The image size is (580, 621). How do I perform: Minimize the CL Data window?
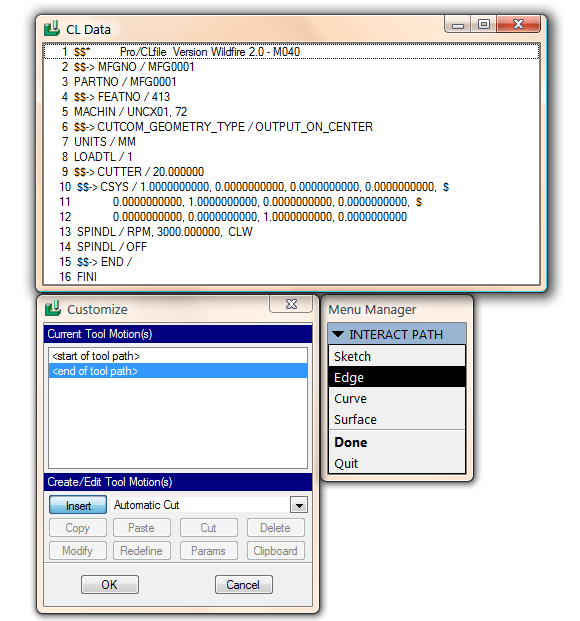pos(458,24)
